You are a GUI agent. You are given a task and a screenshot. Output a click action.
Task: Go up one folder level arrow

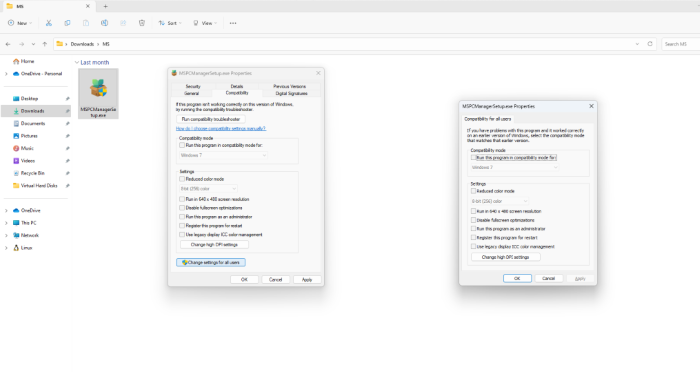pyautogui.click(x=45, y=44)
